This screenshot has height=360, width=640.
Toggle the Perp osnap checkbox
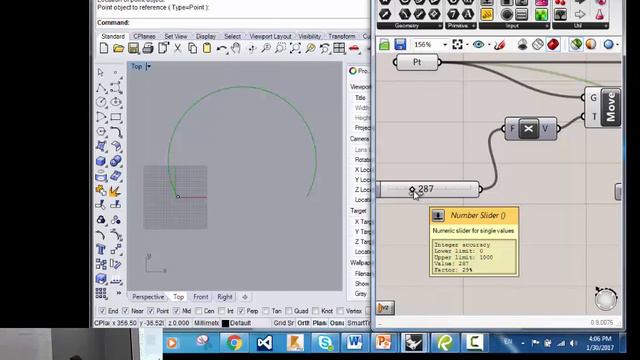(241, 311)
